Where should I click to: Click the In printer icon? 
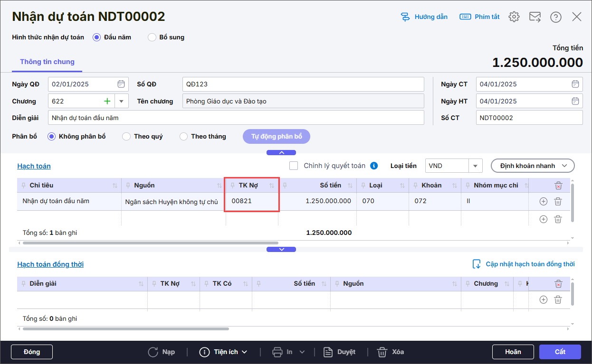pyautogui.click(x=277, y=352)
